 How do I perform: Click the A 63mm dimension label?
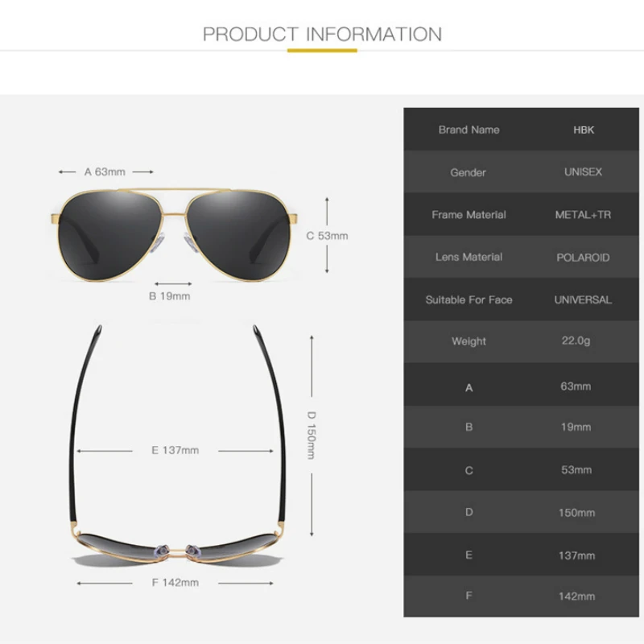pyautogui.click(x=105, y=171)
